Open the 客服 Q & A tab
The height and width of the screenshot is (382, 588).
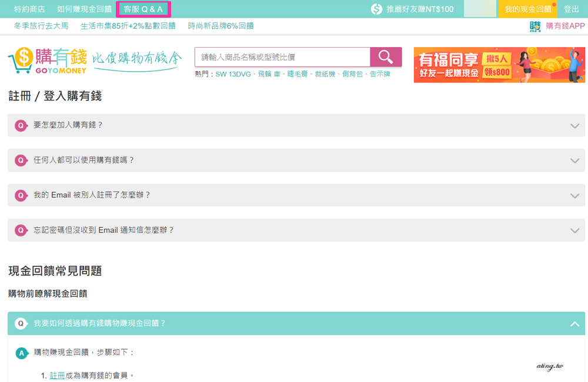(143, 9)
